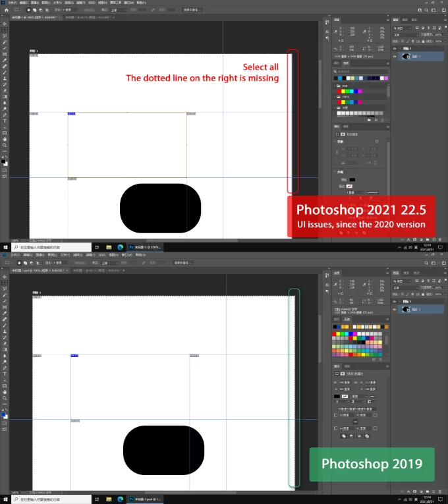Image resolution: width=448 pixels, height=504 pixels.
Task: Hide the artboard in lower Layers panel via eye
Action: 395,302
